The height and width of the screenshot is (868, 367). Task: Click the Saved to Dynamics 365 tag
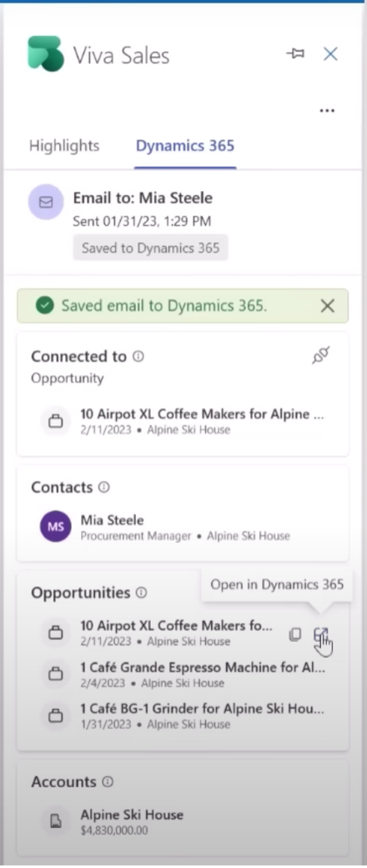point(151,248)
